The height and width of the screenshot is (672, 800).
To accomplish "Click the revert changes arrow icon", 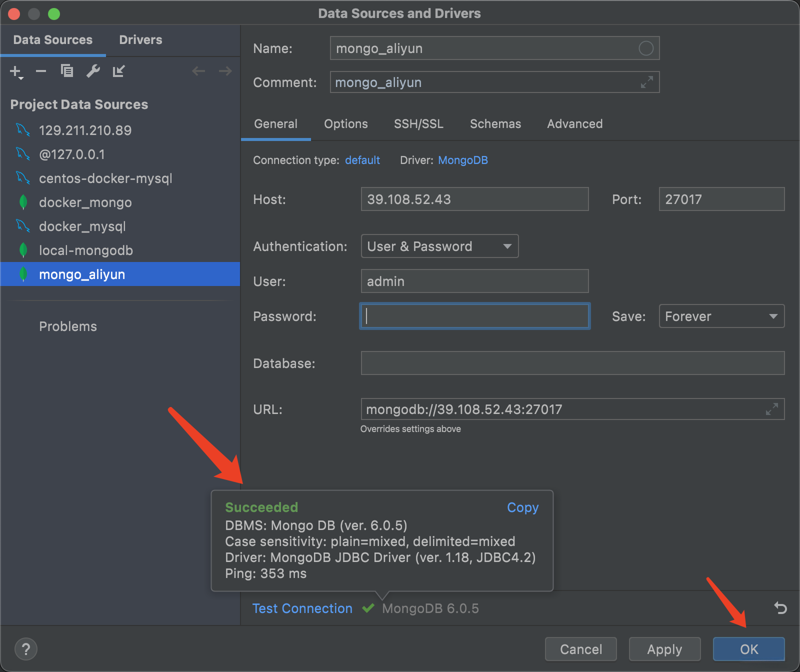I will 780,608.
